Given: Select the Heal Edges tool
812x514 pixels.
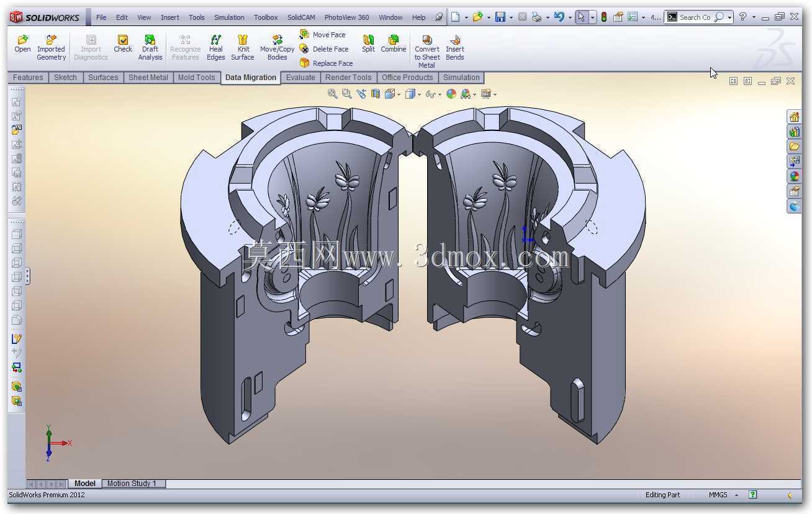Looking at the screenshot, I should [215, 48].
